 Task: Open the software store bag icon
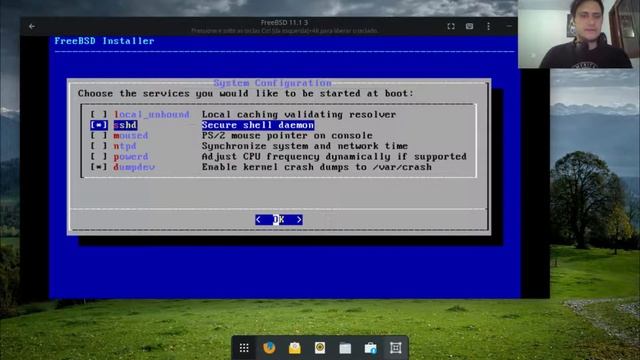[x=370, y=348]
